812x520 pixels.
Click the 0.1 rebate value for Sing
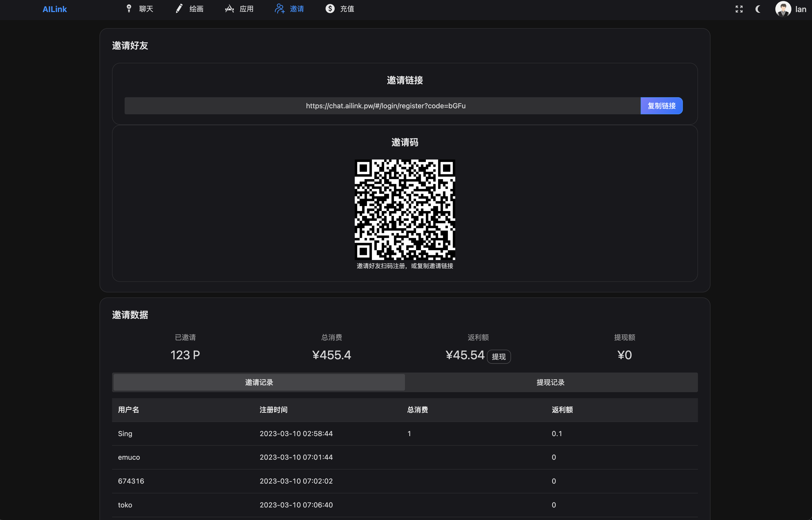click(557, 434)
